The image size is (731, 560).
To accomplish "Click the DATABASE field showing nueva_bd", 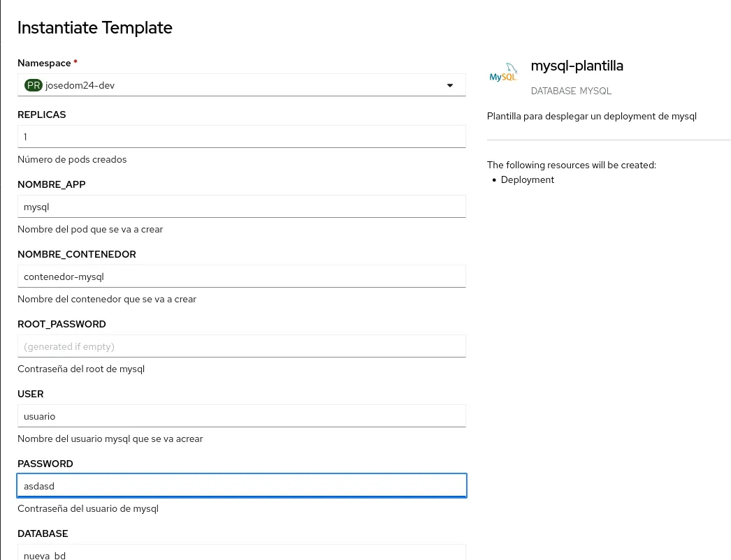I will (x=241, y=554).
